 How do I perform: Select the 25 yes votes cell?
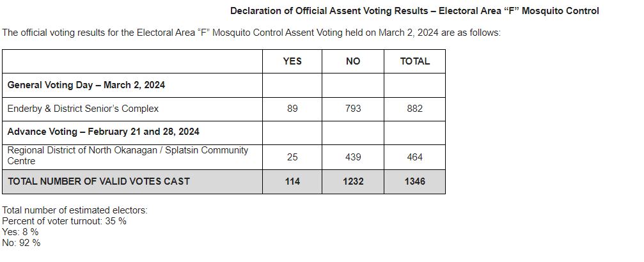(292, 157)
